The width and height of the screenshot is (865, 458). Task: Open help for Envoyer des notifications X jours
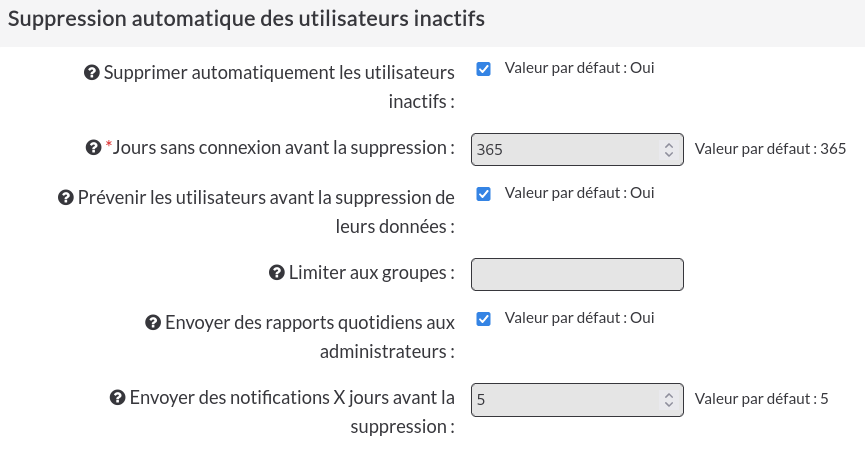(x=118, y=398)
